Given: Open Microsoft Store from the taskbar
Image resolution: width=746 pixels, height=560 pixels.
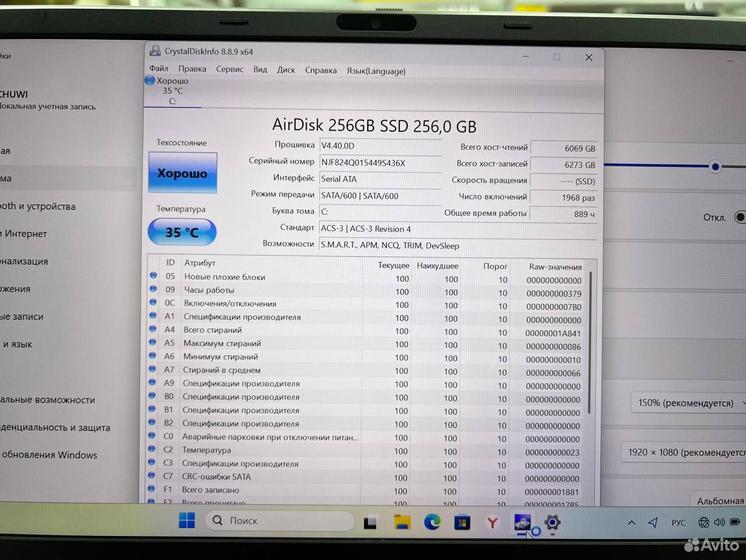Looking at the screenshot, I should click(x=462, y=523).
